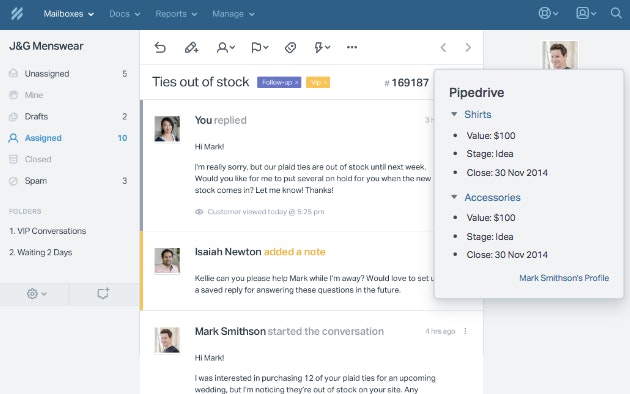The height and width of the screenshot is (394, 630).
Task: Open the Docs menu
Action: (125, 14)
